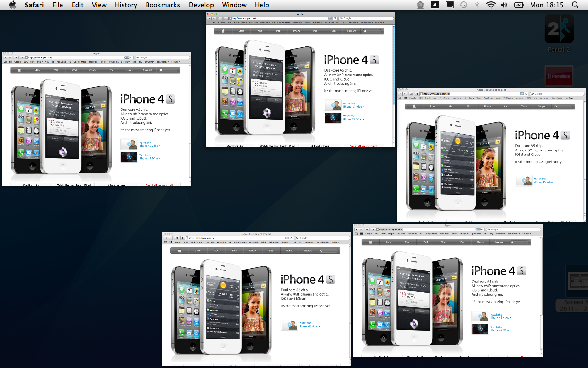Click add bookmark plus in top-center window

pos(226,18)
